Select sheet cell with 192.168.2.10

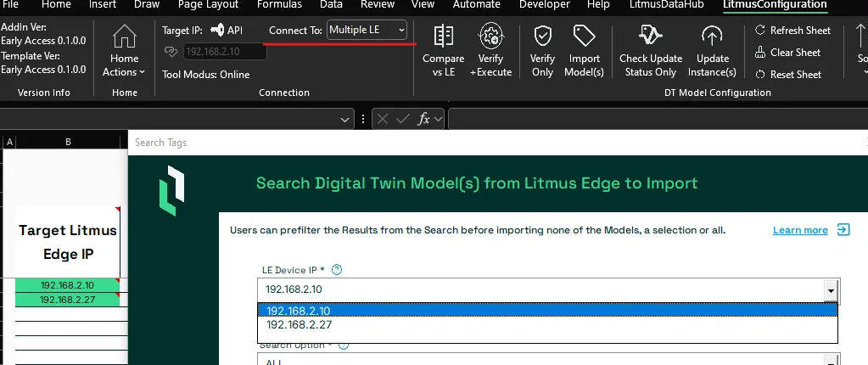click(x=68, y=285)
